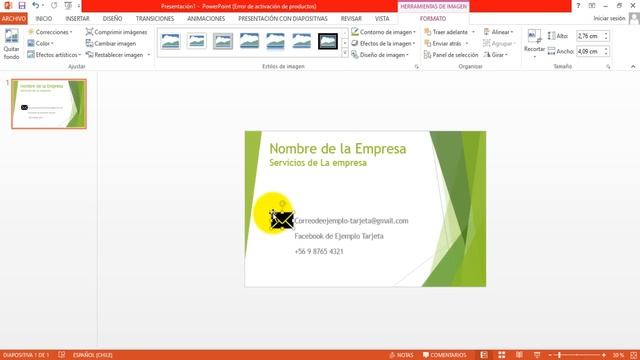Image resolution: width=640 pixels, height=360 pixels.
Task: Open the Color dropdown
Action: tap(40, 43)
